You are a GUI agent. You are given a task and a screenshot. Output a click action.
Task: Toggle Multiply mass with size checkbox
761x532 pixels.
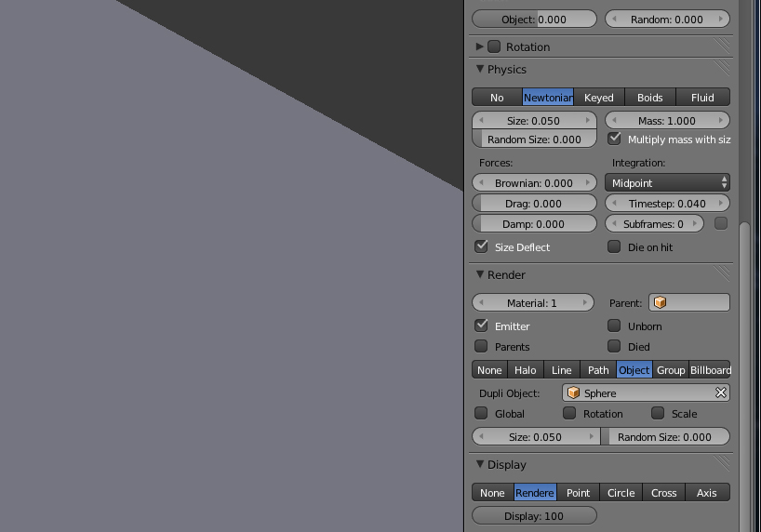(614, 139)
